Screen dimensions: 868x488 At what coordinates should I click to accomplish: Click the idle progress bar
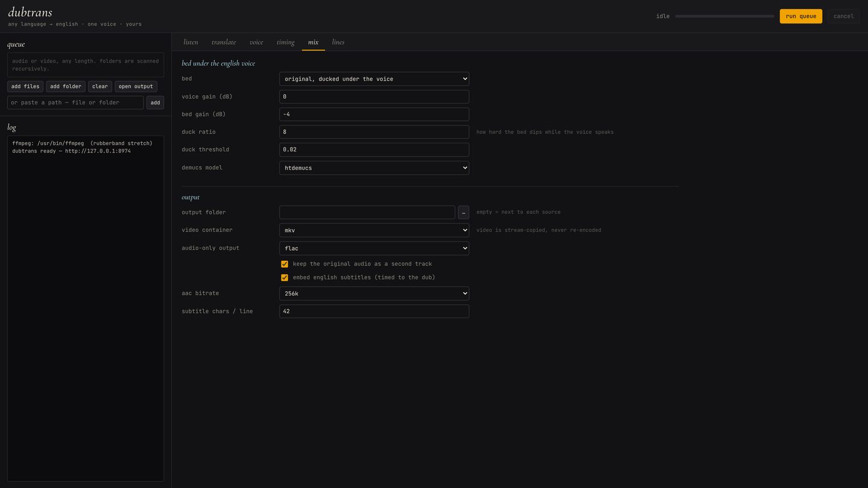tap(725, 16)
